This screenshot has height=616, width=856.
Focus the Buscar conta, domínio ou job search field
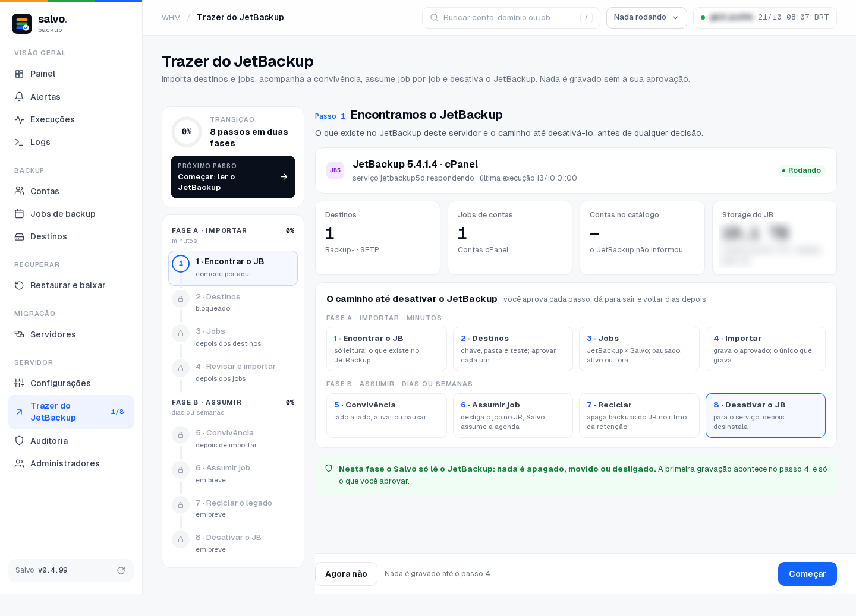tap(511, 18)
